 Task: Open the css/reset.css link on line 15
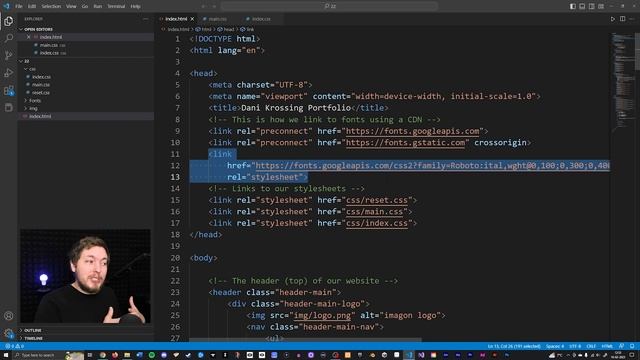377,200
